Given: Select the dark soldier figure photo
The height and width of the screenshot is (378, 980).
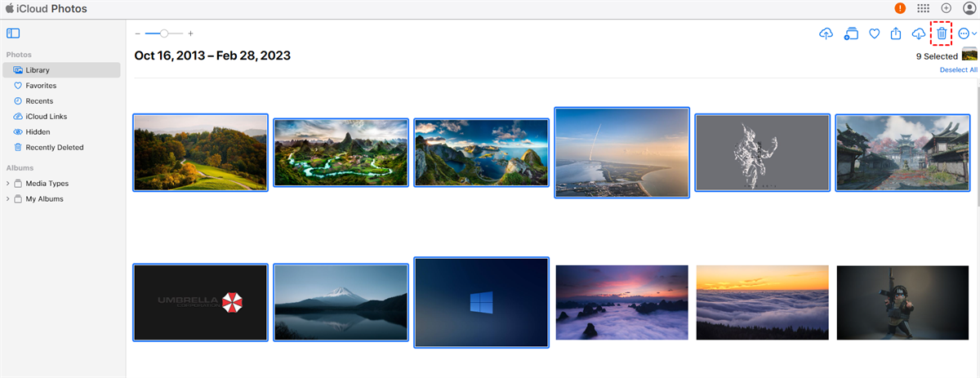Looking at the screenshot, I should [x=903, y=303].
